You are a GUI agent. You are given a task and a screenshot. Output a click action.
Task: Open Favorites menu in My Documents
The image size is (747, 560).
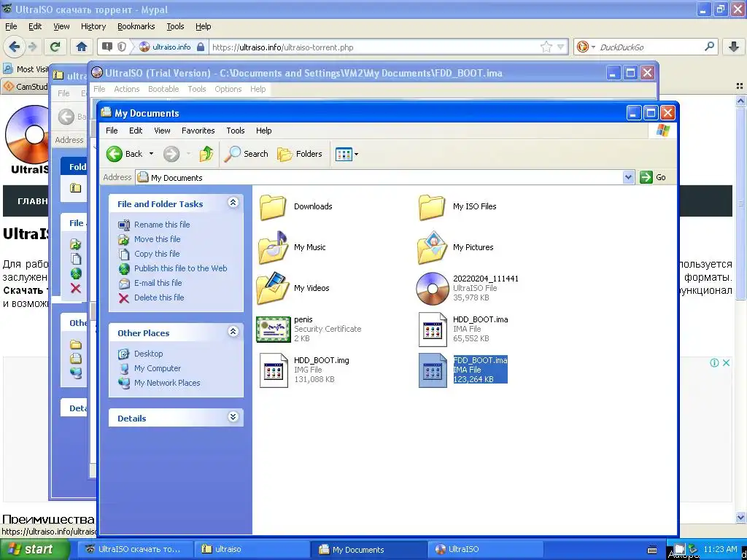198,131
